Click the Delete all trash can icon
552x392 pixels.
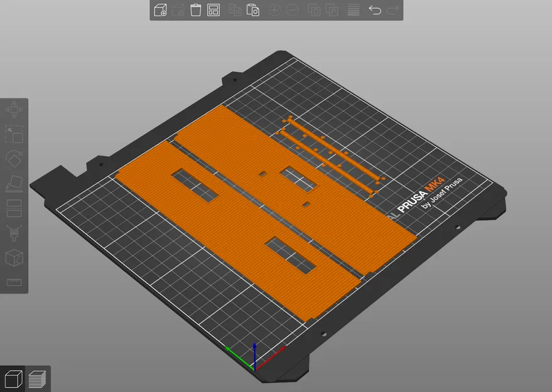click(196, 10)
